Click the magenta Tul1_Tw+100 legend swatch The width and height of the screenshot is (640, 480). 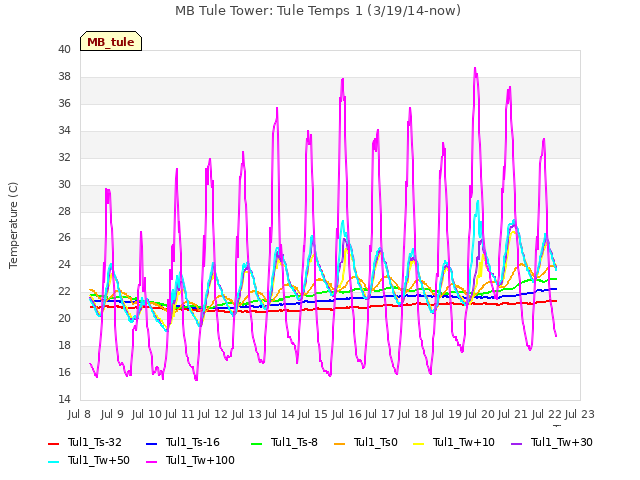pos(151,462)
